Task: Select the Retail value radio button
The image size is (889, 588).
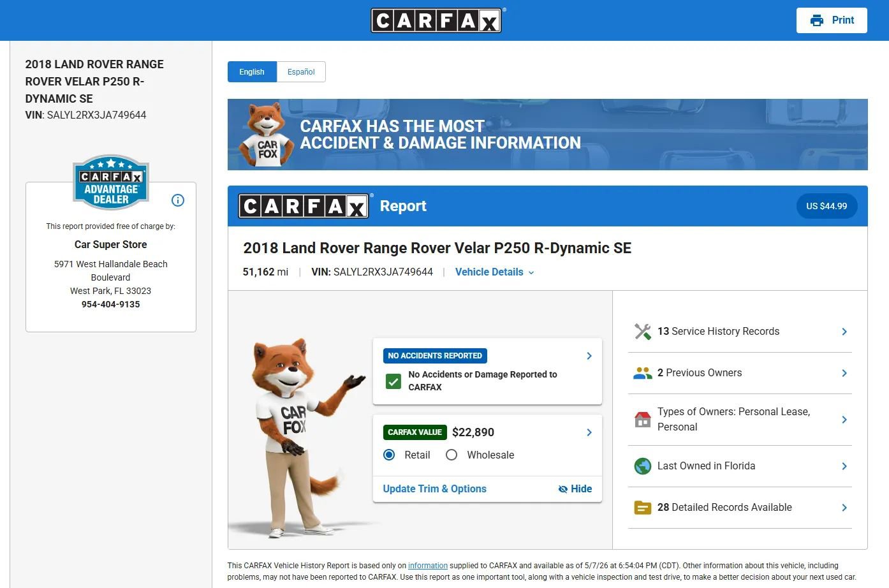Action: click(389, 455)
